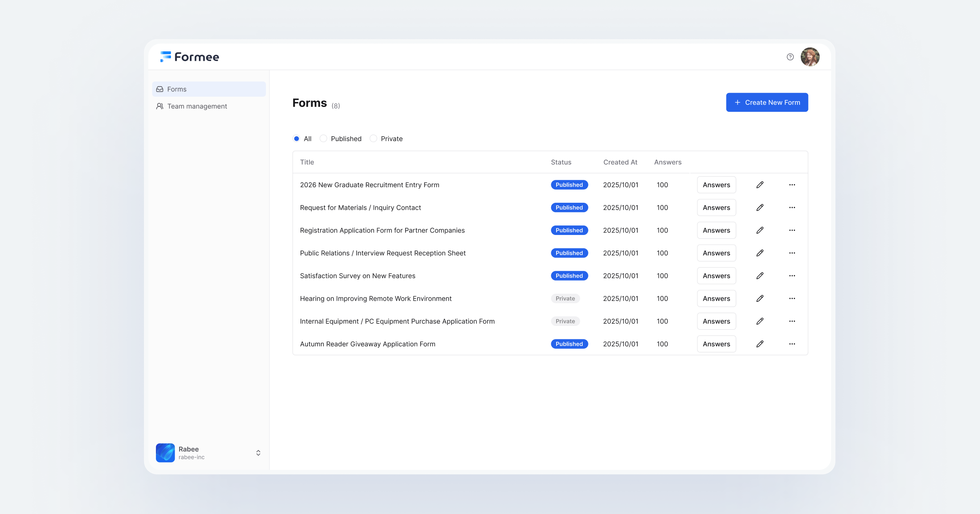Screen dimensions: 980x514
Task: Click the help question mark icon
Action: point(790,57)
